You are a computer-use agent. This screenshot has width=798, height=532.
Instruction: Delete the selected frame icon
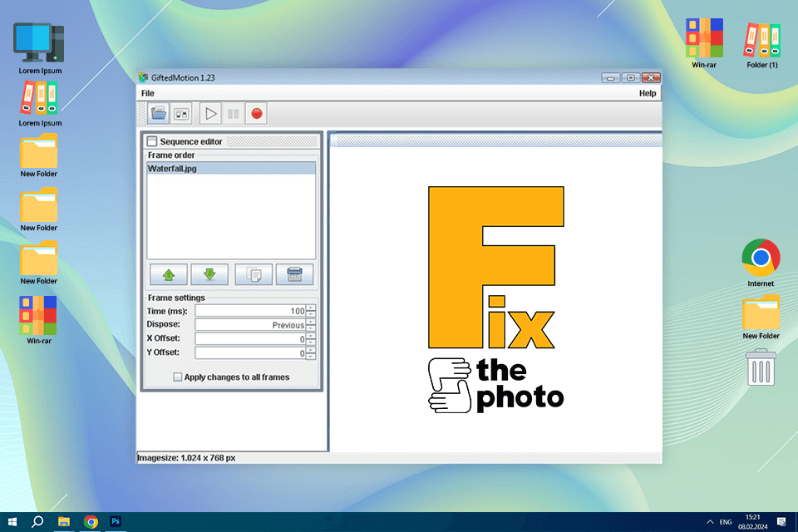[294, 274]
